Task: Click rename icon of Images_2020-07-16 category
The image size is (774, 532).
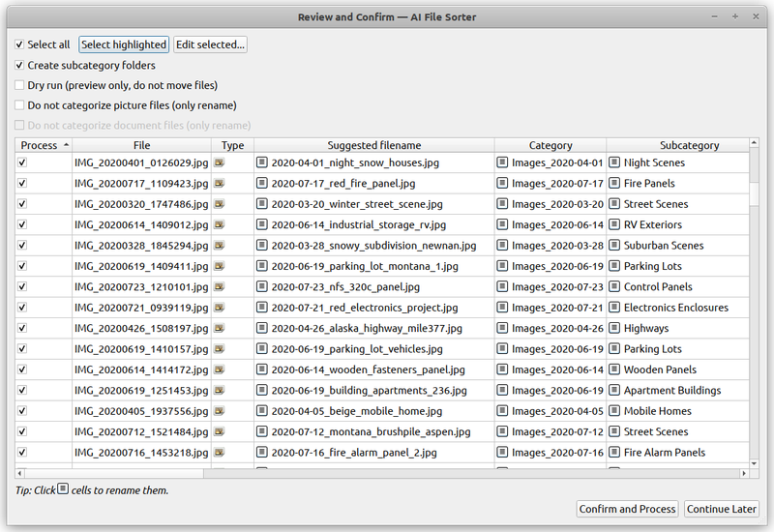Action: 502,452
